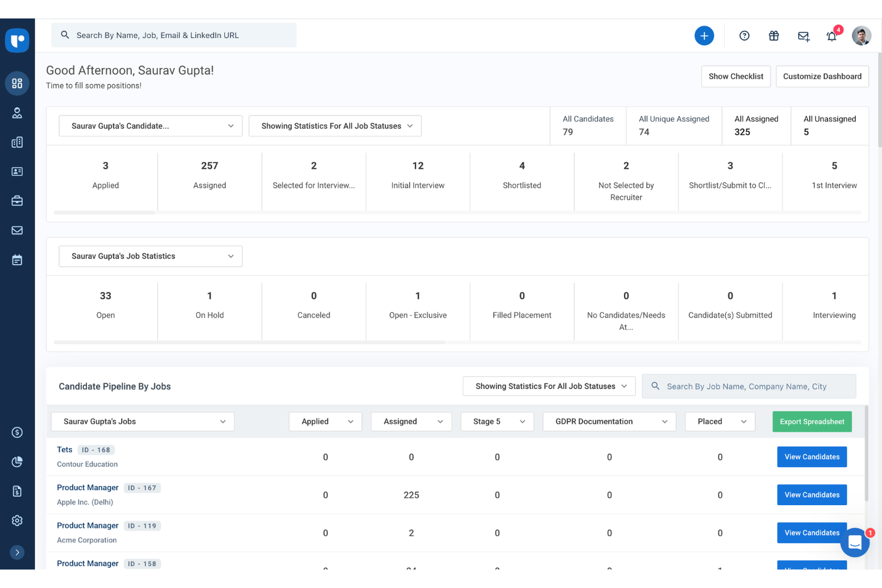Image resolution: width=882 pixels, height=588 pixels.
Task: Click job statistics horizontal scrollbar
Action: click(x=249, y=343)
